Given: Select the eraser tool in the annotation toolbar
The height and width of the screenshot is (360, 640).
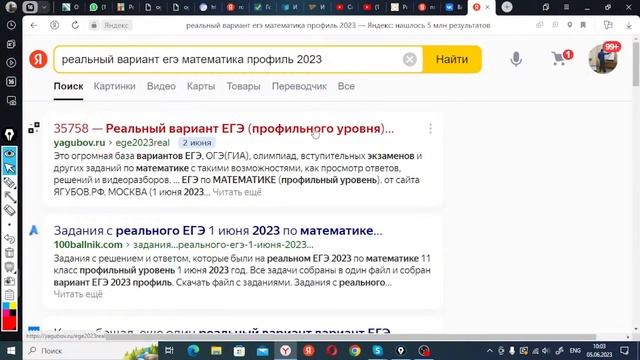Looking at the screenshot, I should 9,211.
